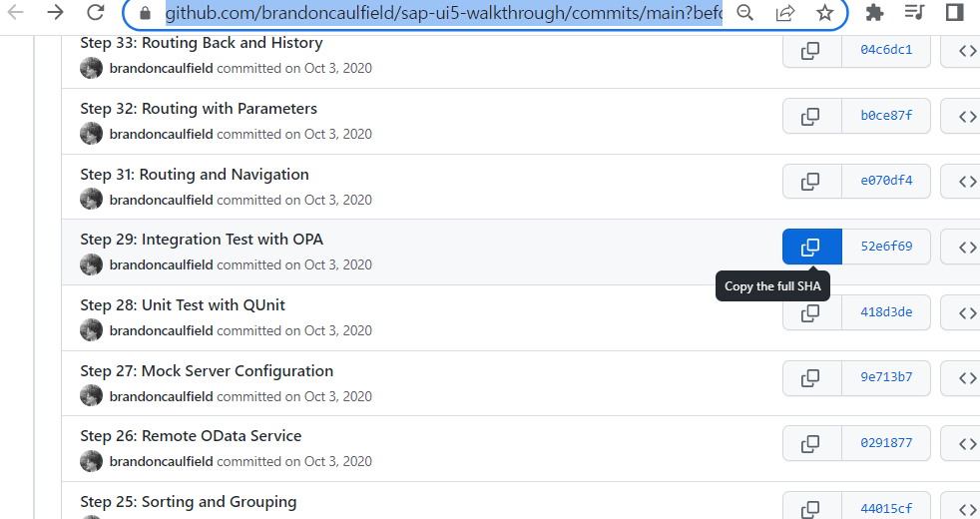
Task: Open brandoncaulfield profile on Step 26 commit
Action: click(x=162, y=461)
